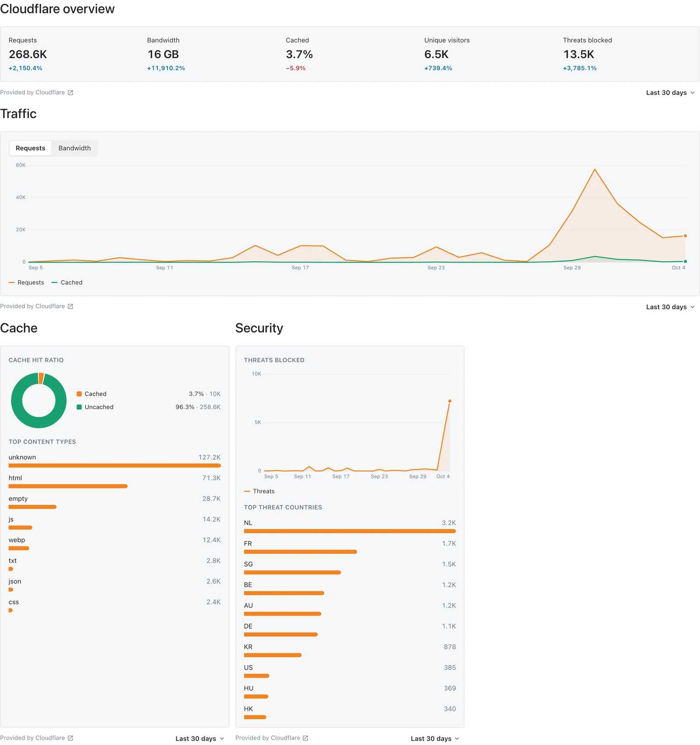Toggle the Threats series in the Security legend

click(x=259, y=491)
